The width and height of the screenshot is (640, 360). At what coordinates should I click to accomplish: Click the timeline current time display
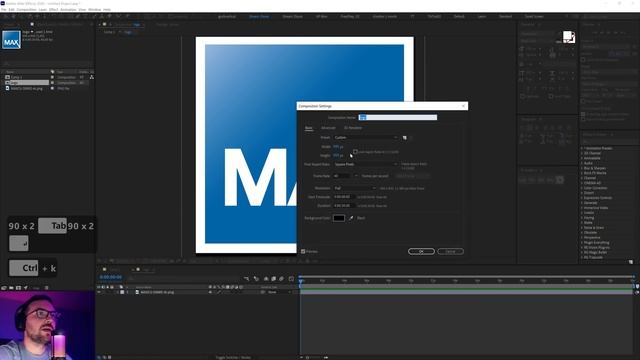tap(111, 277)
